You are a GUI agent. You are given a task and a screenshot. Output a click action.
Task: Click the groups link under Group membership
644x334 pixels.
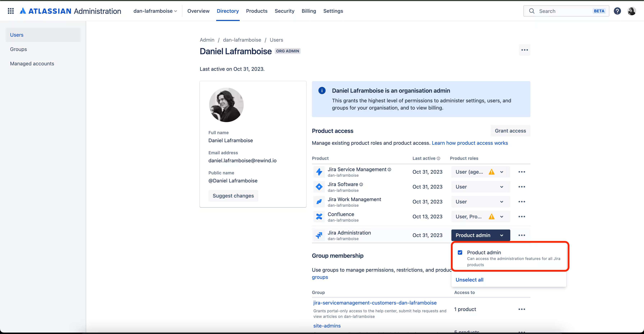click(320, 277)
